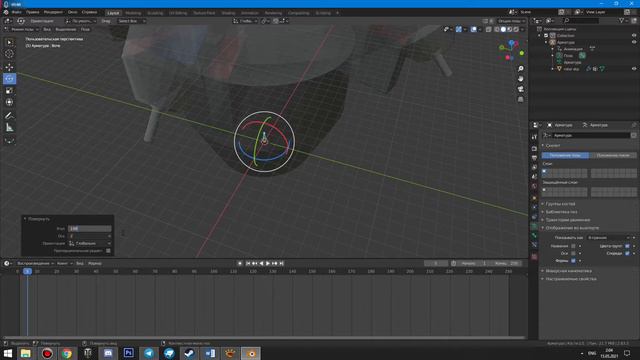Select solid viewport shading mode
This screenshot has height=360, width=640.
click(503, 29)
